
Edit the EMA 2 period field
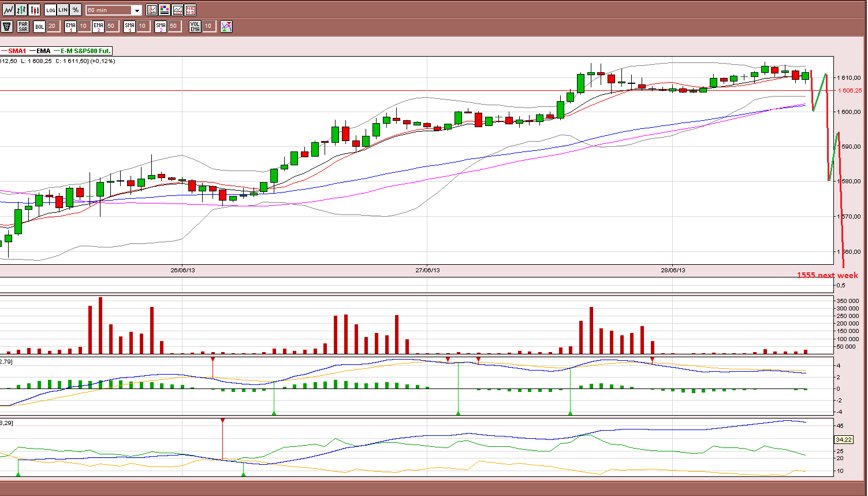pos(111,26)
